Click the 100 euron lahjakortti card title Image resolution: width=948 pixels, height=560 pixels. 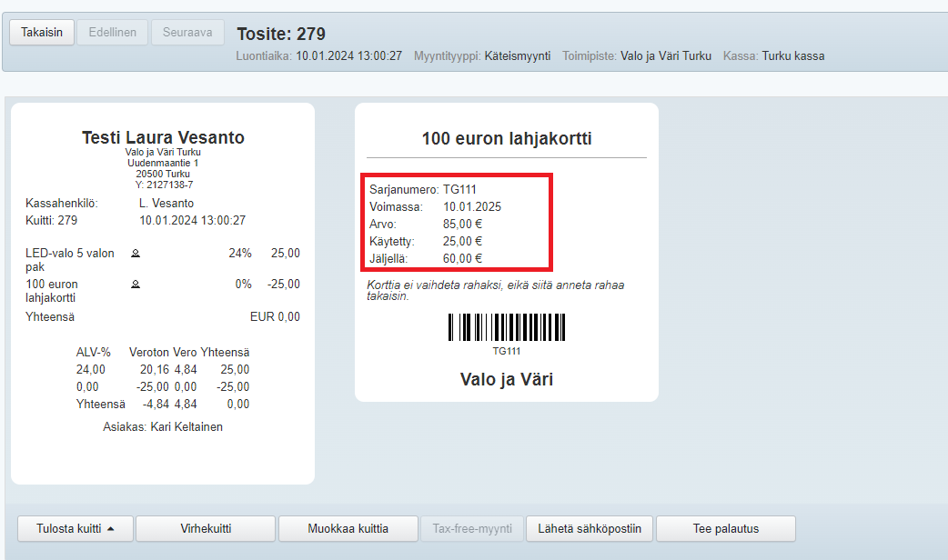[x=506, y=139]
